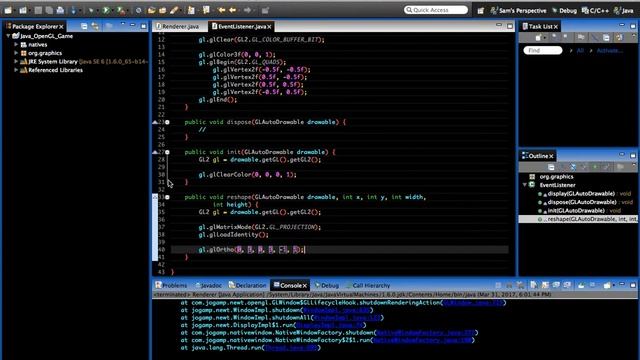Click the Debug launch toolbar icon
Viewport: 640px width, 360px height.
point(91,10)
